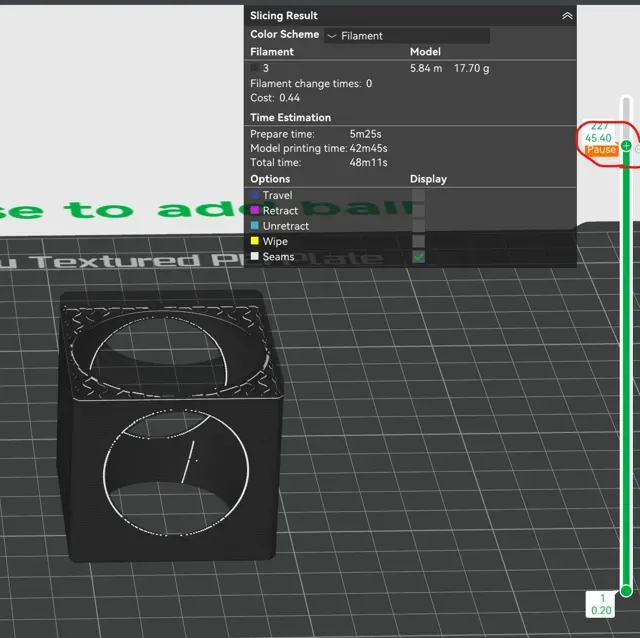Click the Cost: 0.44 text

click(275, 98)
